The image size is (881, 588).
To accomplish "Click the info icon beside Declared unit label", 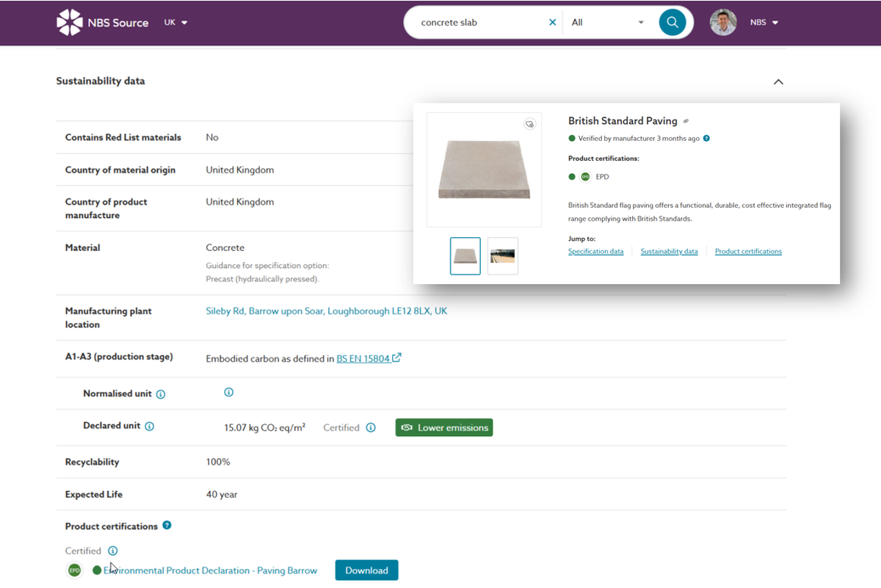I will 150,427.
